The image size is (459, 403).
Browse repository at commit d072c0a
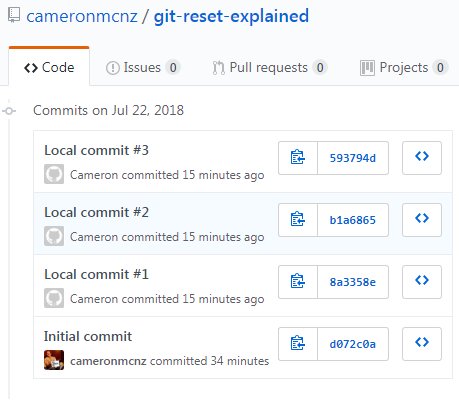click(422, 344)
